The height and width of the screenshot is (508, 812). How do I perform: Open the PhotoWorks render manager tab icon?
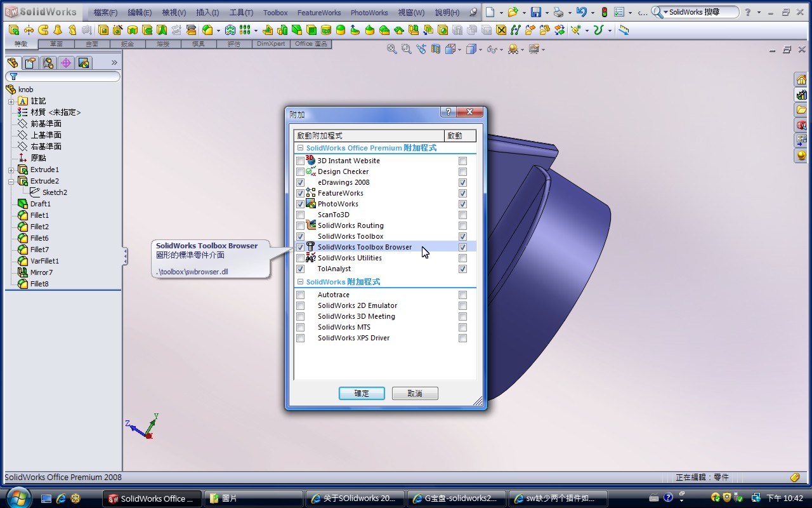[x=84, y=62]
